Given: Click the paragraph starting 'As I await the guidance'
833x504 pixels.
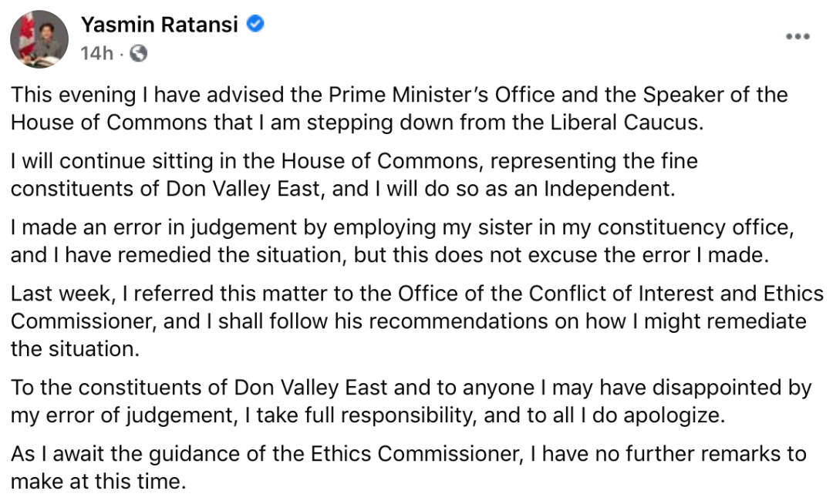Looking at the screenshot, I should tap(409, 467).
